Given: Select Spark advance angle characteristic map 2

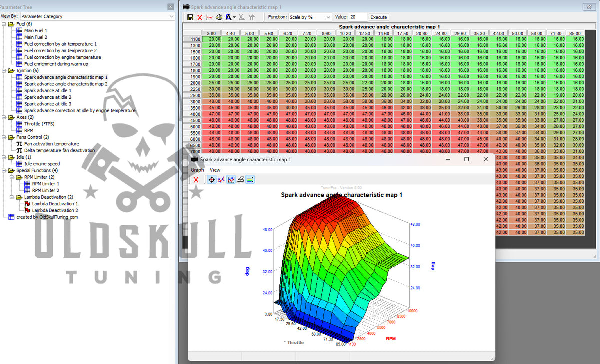Looking at the screenshot, I should click(x=66, y=84).
